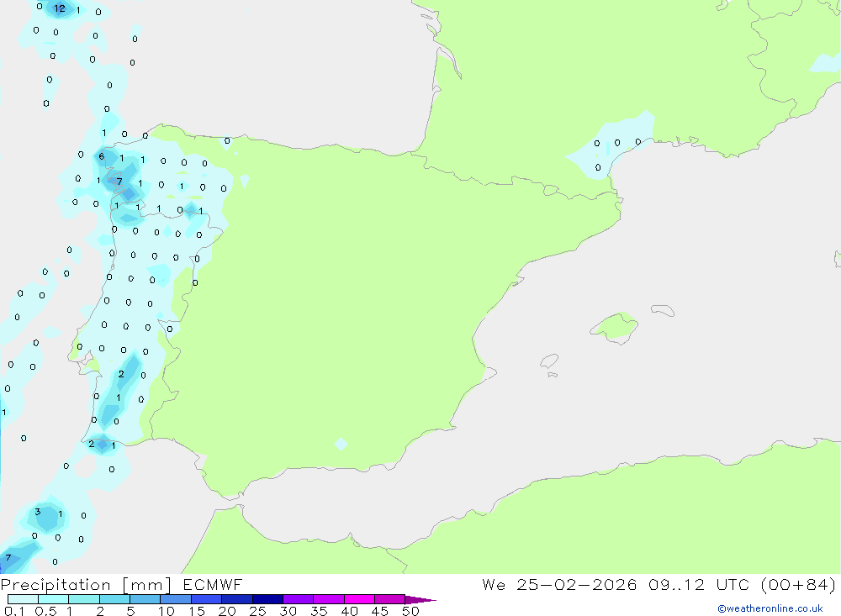Click the '3' precipitation value off Morocco

38,512
